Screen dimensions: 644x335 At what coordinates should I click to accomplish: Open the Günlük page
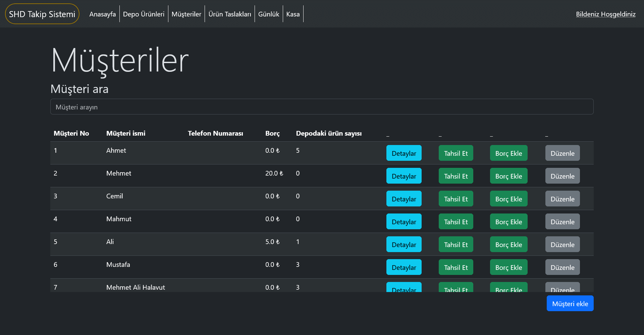(268, 14)
